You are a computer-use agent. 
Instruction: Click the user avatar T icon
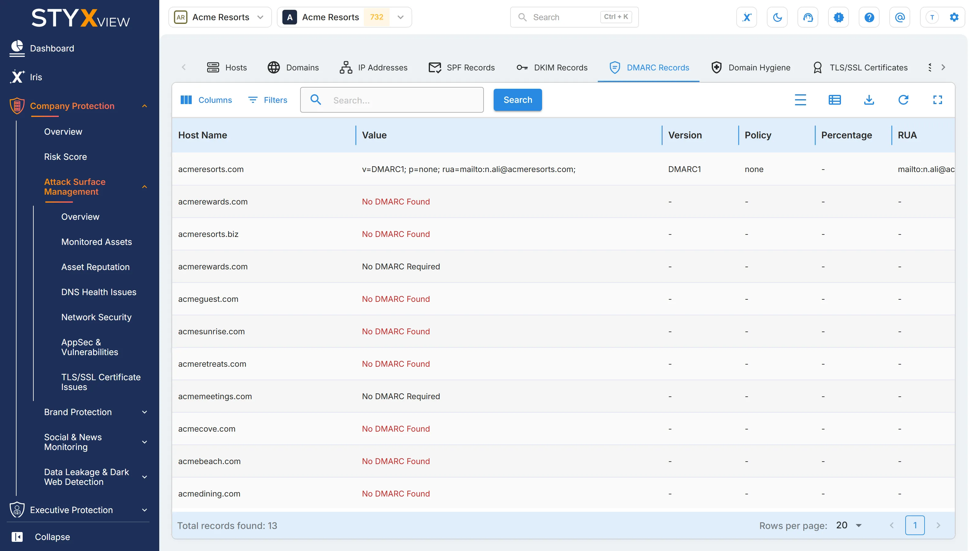pyautogui.click(x=932, y=17)
